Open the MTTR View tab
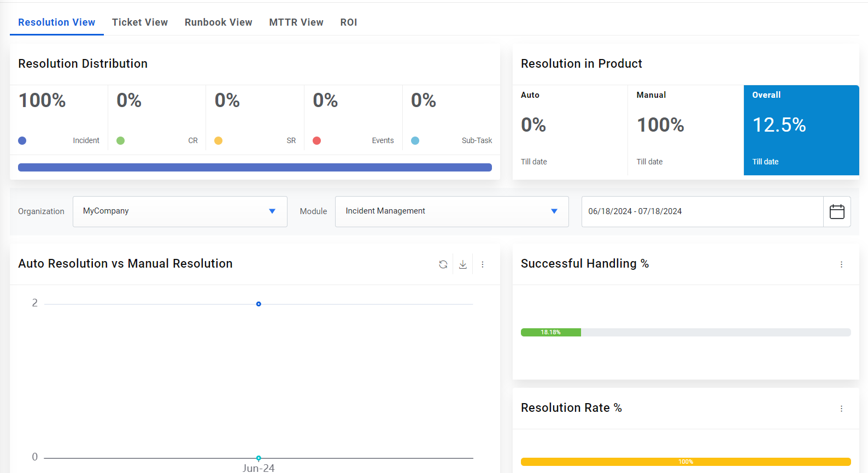 click(296, 22)
